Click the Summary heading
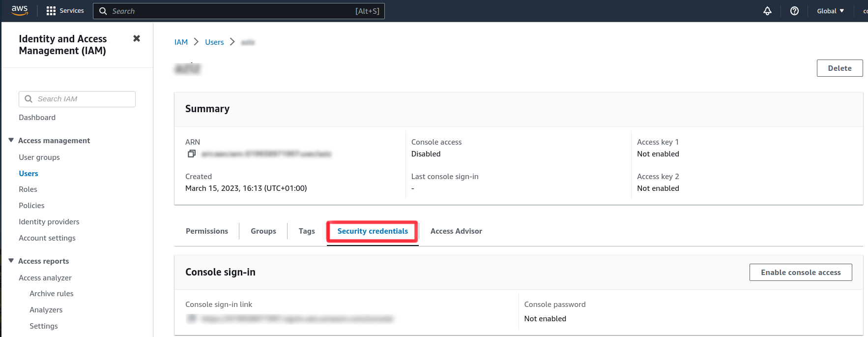Viewport: 868px width, 337px height. click(207, 109)
